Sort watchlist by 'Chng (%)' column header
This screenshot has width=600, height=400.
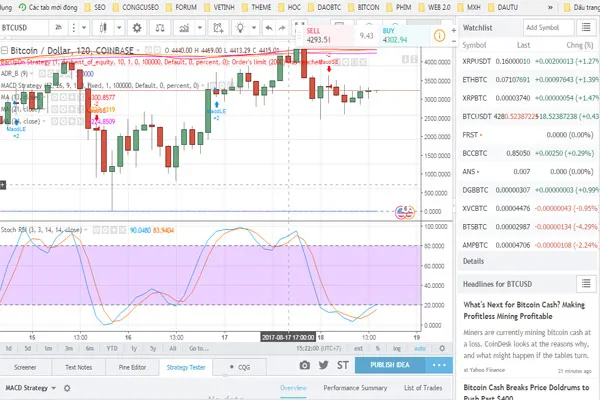[579, 45]
